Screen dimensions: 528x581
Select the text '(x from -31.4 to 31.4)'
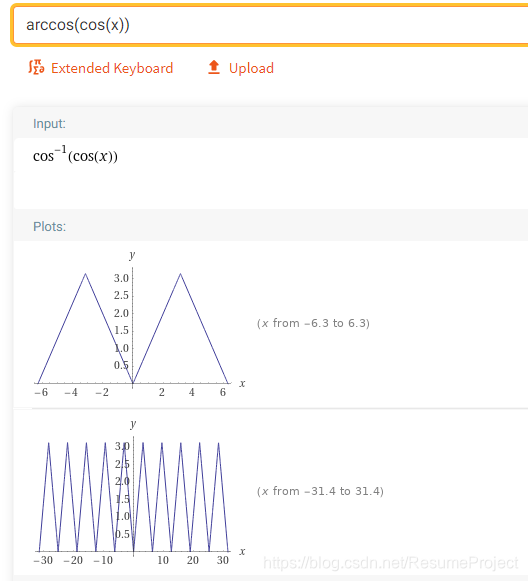tap(320, 491)
